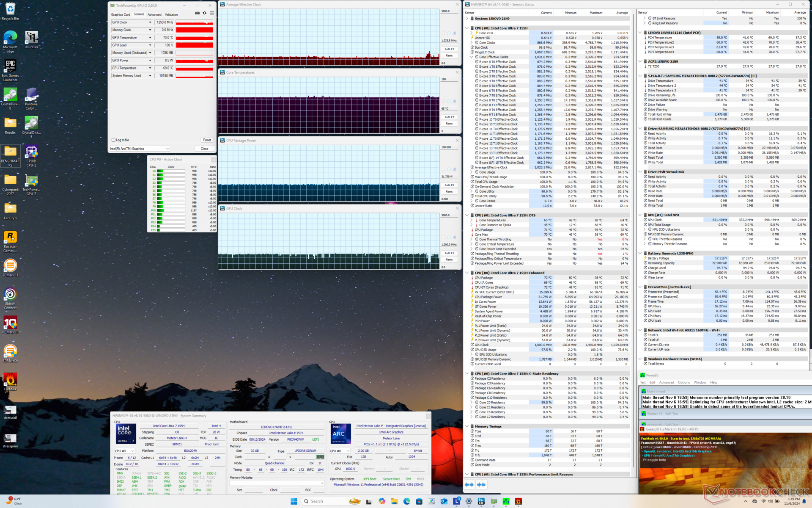Click the HWiNFO sensor list vertical scrollbar

pos(633,241)
